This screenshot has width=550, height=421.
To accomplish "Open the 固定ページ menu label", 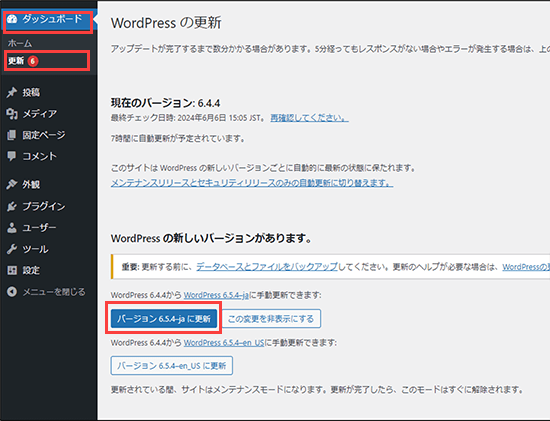I will [x=44, y=135].
